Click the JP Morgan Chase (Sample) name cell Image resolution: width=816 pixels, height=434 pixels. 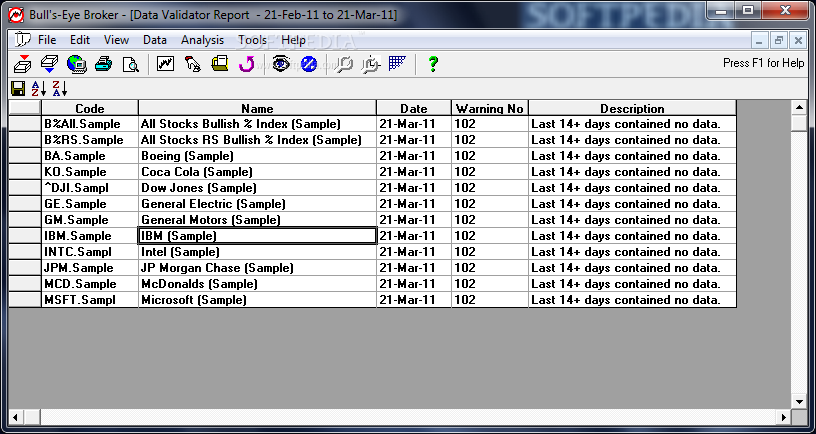(x=257, y=268)
